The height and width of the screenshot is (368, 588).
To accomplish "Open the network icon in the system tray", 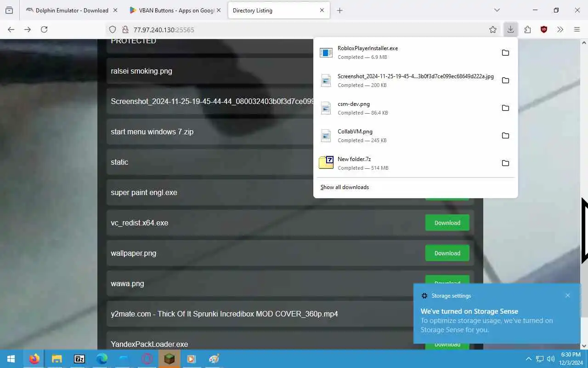I will (x=540, y=359).
